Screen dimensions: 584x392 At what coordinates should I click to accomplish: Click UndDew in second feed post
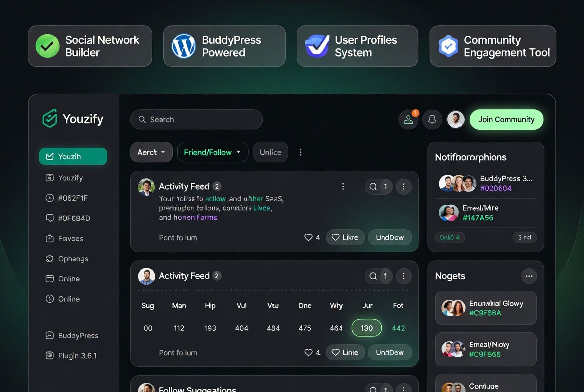click(390, 352)
